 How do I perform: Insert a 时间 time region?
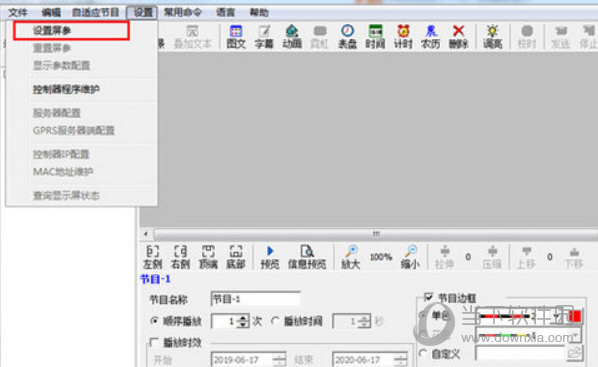(x=375, y=37)
